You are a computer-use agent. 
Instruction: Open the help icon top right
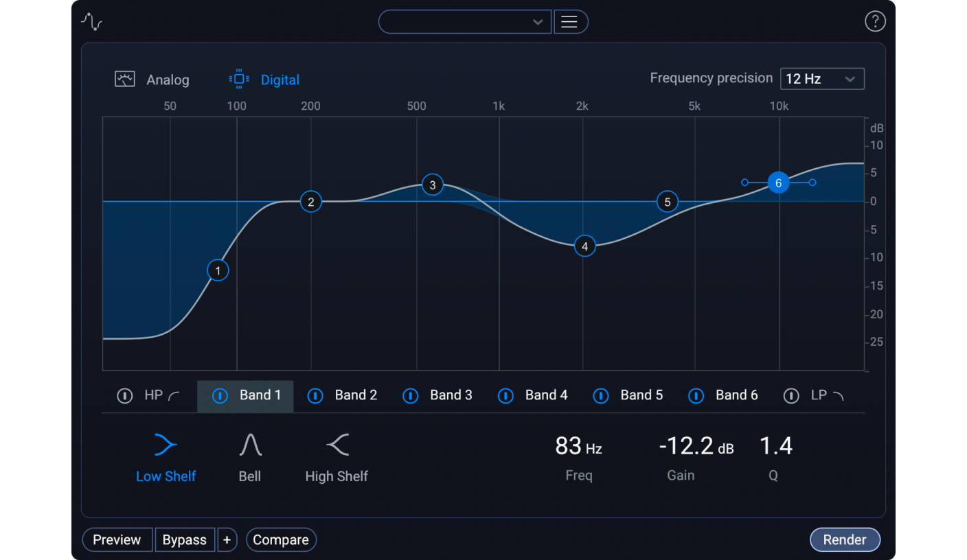[x=875, y=21]
